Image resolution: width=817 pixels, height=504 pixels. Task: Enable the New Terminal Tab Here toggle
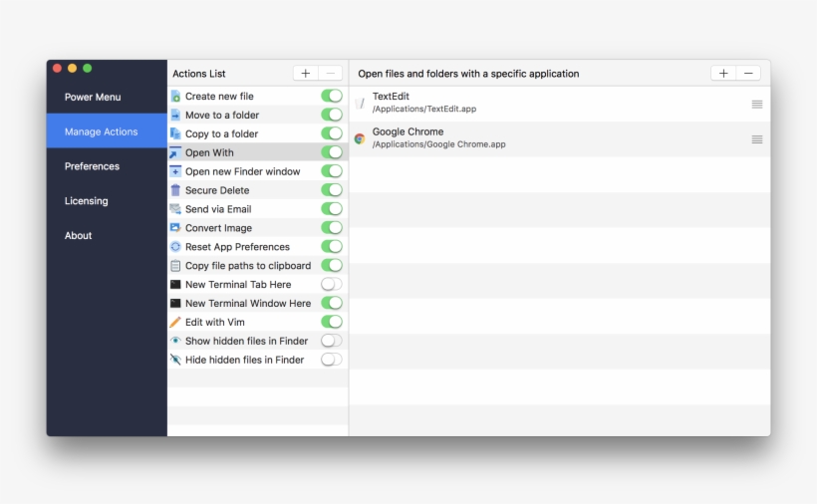(332, 284)
